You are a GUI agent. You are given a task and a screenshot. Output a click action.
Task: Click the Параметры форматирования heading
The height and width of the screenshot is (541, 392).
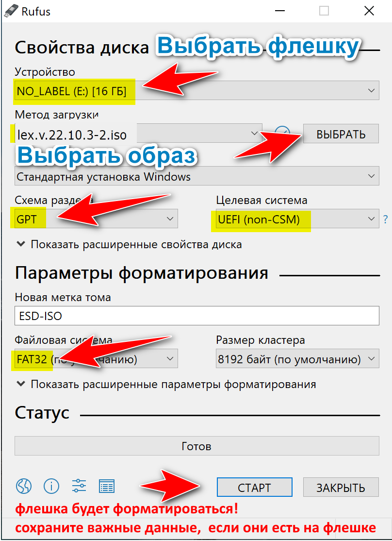coord(142,273)
